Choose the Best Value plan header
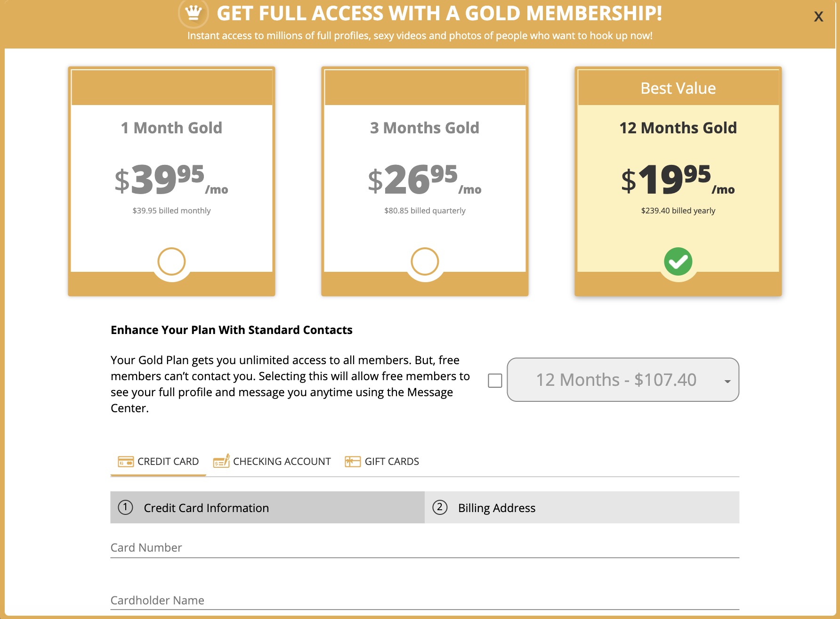This screenshot has height=619, width=840. tap(678, 88)
